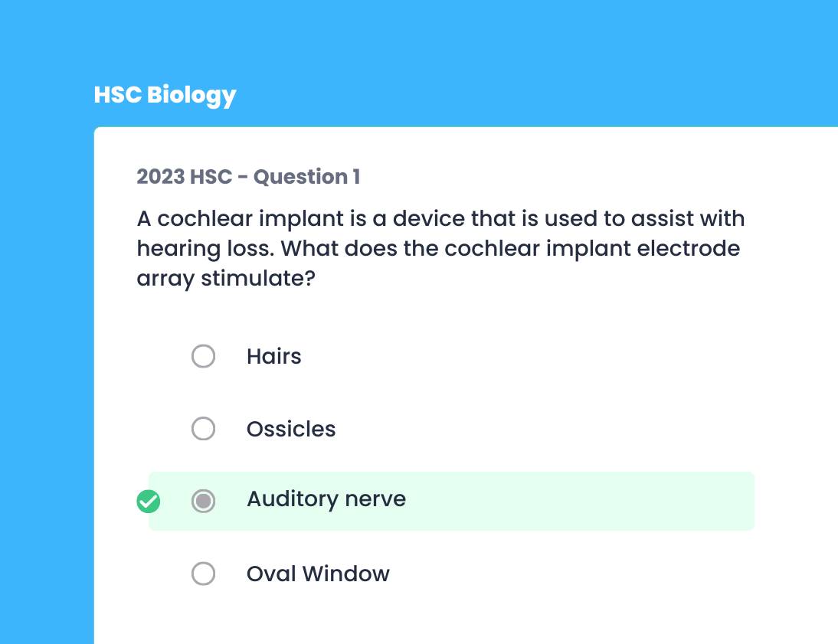This screenshot has height=644, width=838.
Task: Click the Oval Window answer label
Action: coord(318,574)
